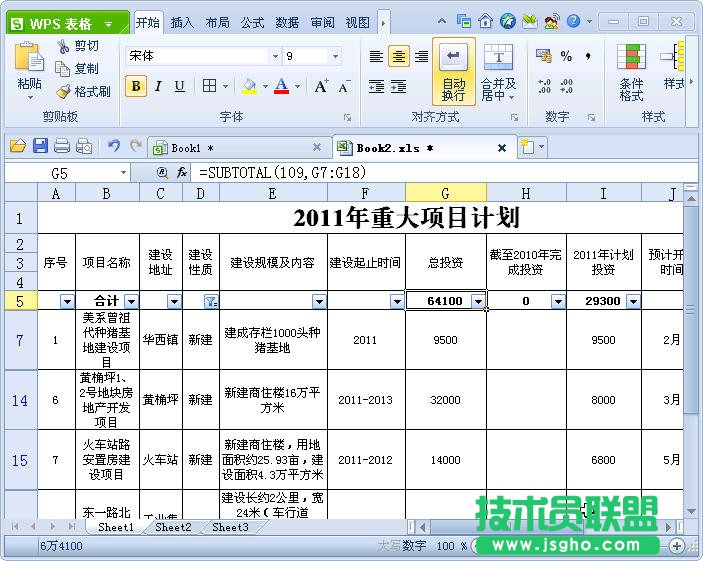This screenshot has height=561, width=703.
Task: Open filter dropdown in 合计 cell
Action: (132, 301)
